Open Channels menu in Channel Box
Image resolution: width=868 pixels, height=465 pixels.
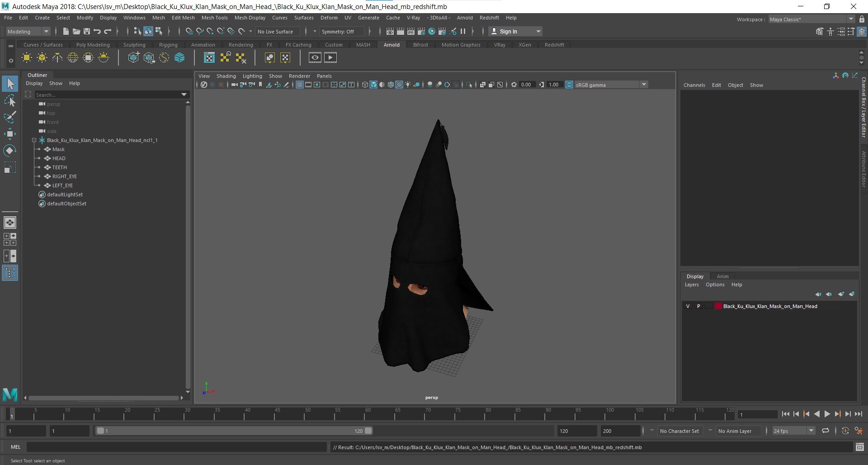[694, 85]
